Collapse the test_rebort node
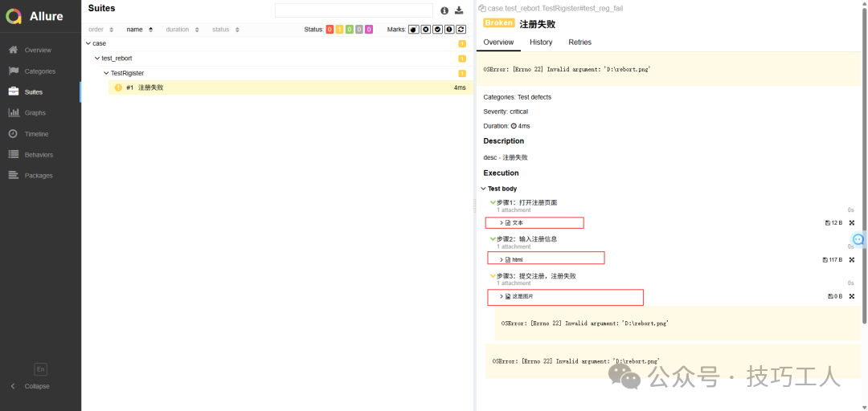The height and width of the screenshot is (411, 868). pyautogui.click(x=97, y=58)
